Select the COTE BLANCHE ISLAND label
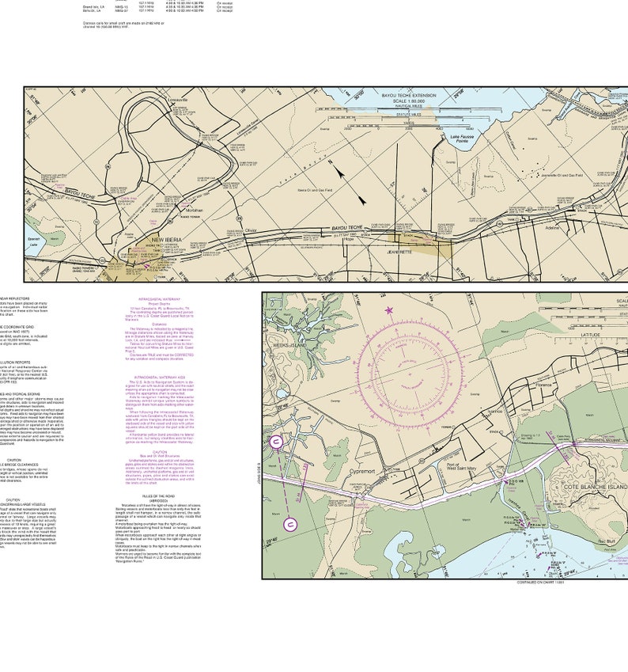628x672 pixels. coord(596,488)
